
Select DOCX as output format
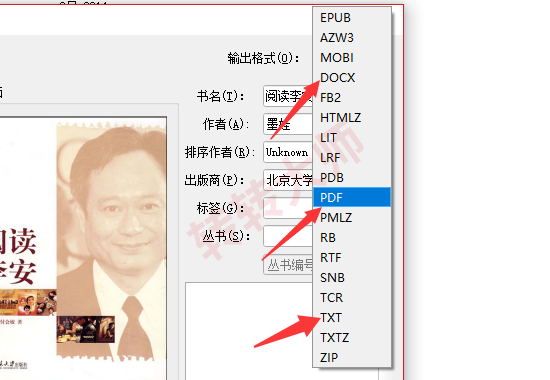[x=352, y=78]
